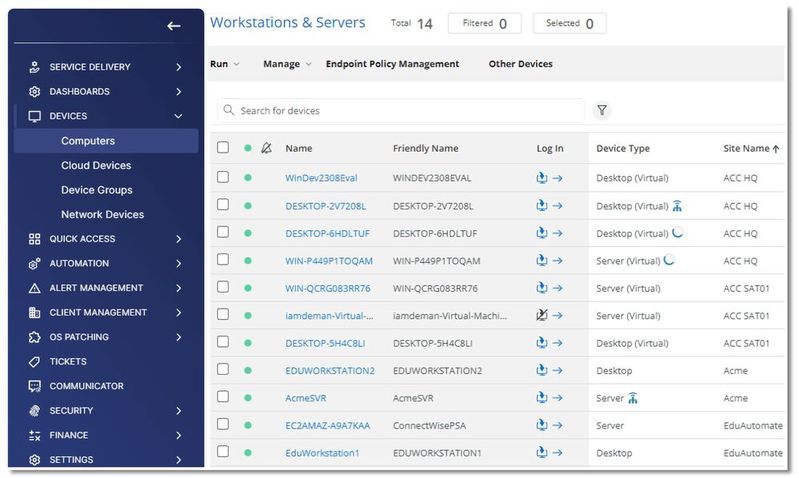The width and height of the screenshot is (799, 478).
Task: Expand the OS Patching chevron
Action: point(178,337)
